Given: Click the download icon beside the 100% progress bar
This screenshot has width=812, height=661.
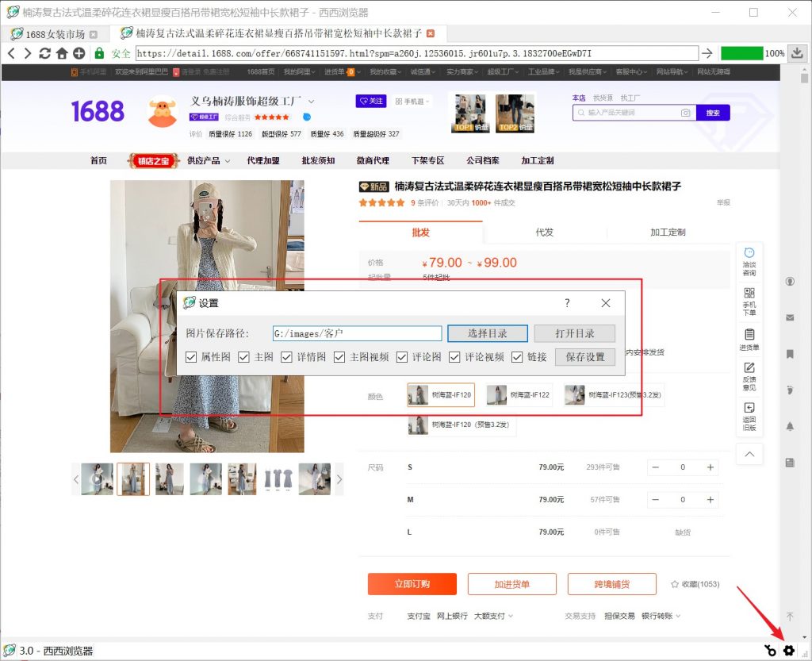Looking at the screenshot, I should pyautogui.click(x=798, y=53).
